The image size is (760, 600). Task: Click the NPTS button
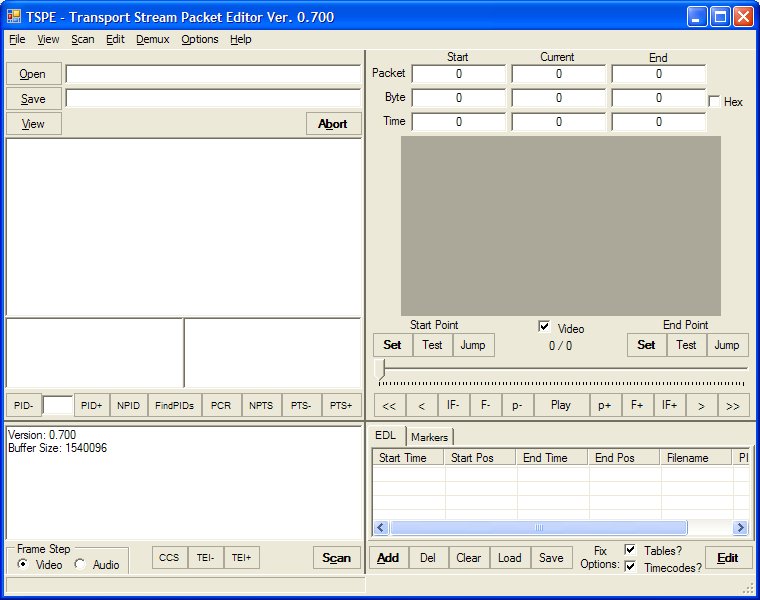[x=261, y=405]
